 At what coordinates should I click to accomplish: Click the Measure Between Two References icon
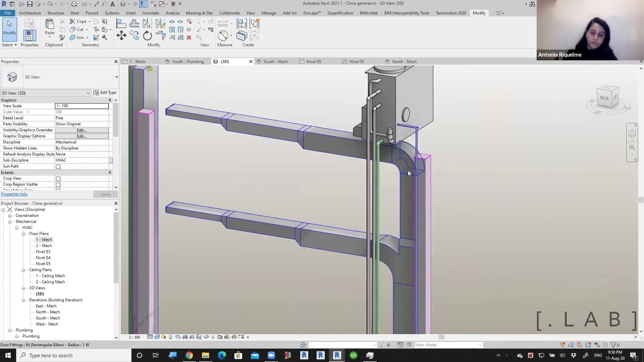223,36
